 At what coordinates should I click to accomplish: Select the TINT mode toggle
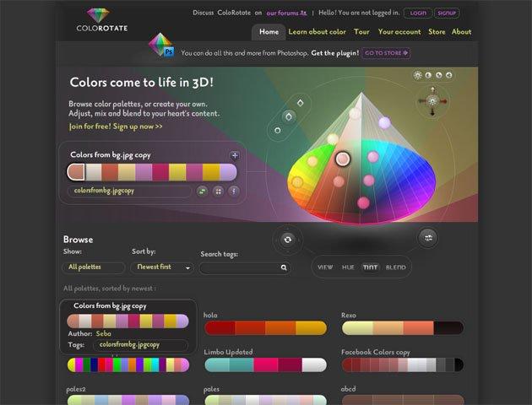point(370,267)
